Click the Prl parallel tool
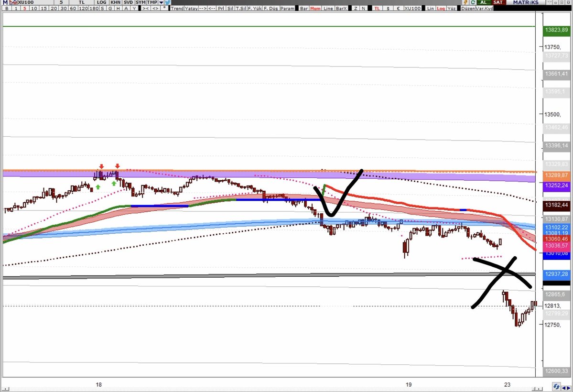 (221, 8)
